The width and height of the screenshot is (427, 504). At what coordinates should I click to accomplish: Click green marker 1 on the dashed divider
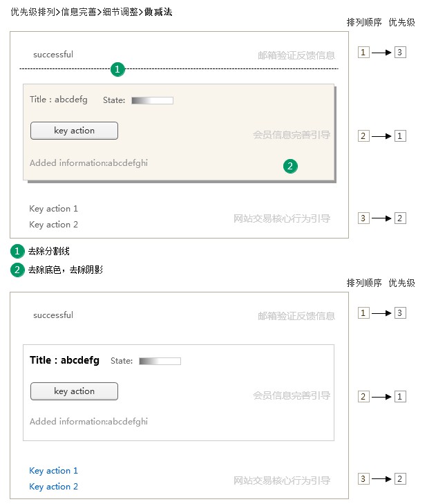(x=117, y=69)
